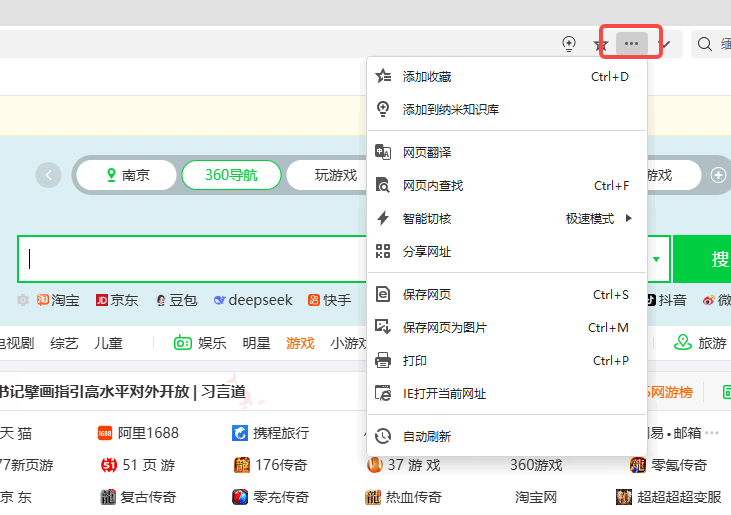
Task: Select 添加收藏 from the menu
Action: [426, 77]
